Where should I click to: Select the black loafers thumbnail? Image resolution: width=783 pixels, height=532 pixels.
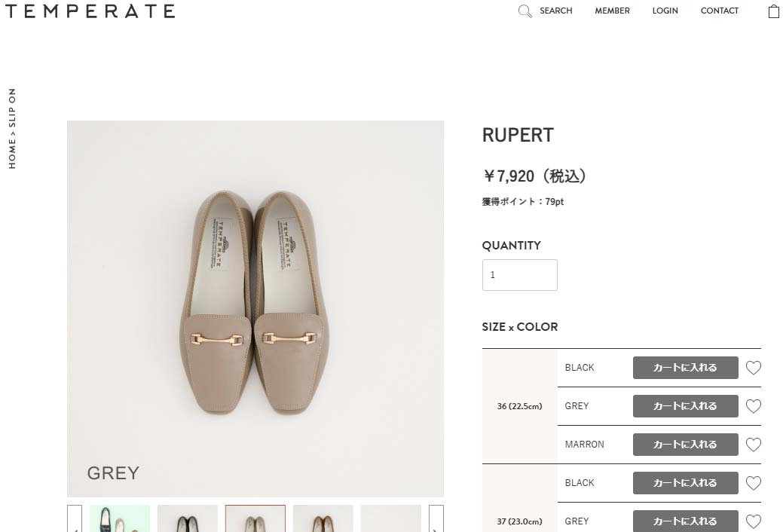pyautogui.click(x=188, y=519)
